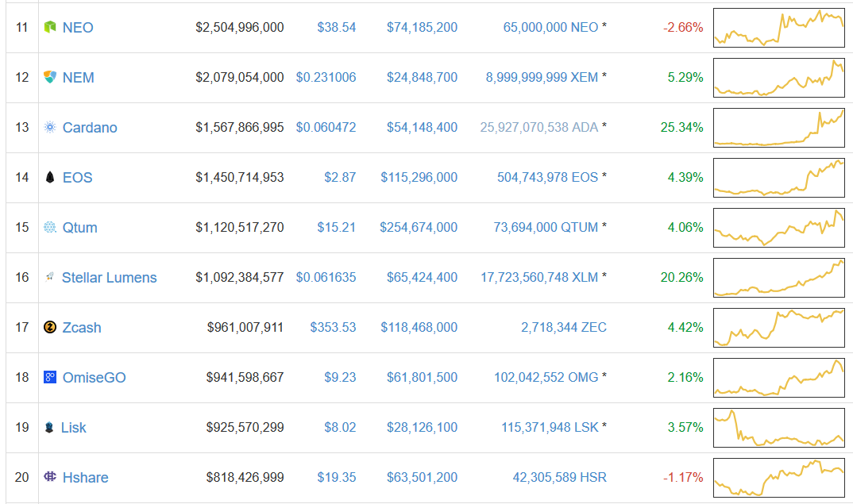Image resolution: width=853 pixels, height=504 pixels.
Task: Click the blue OmiseGO logo icon
Action: pyautogui.click(x=50, y=378)
